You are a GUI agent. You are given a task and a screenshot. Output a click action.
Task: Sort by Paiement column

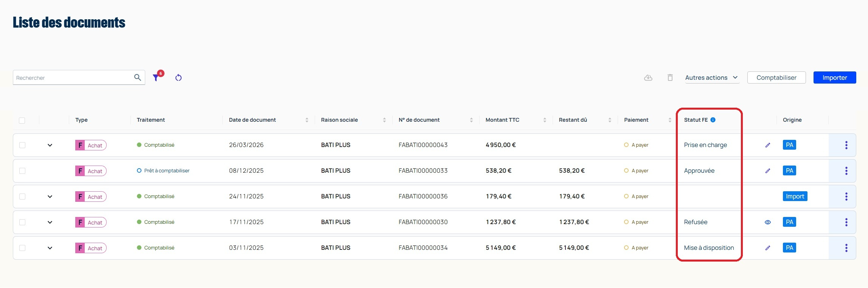click(670, 120)
